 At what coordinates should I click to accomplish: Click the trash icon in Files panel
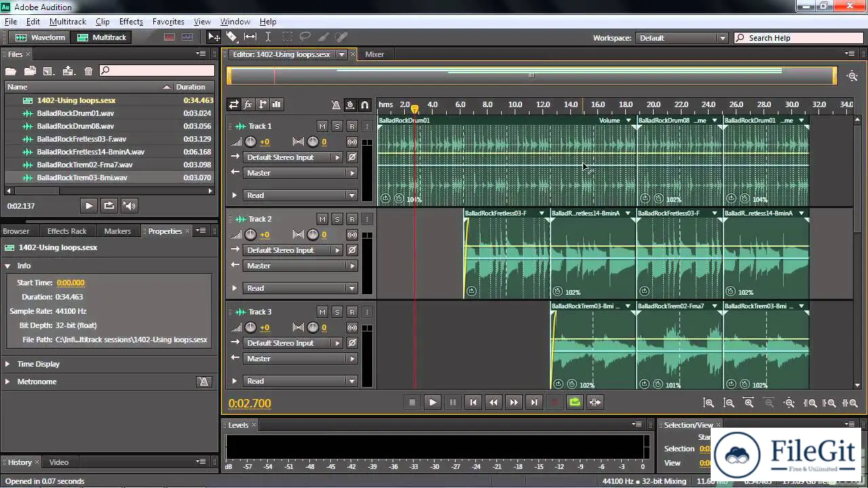point(88,70)
